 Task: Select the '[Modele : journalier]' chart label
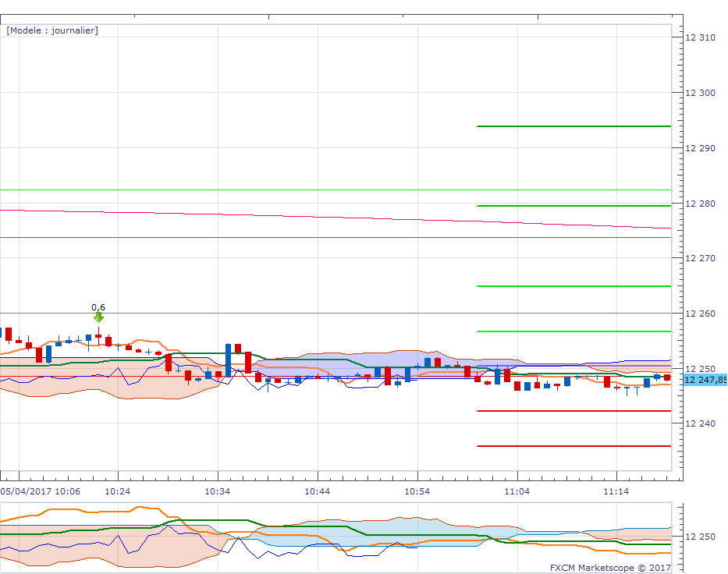(52, 30)
